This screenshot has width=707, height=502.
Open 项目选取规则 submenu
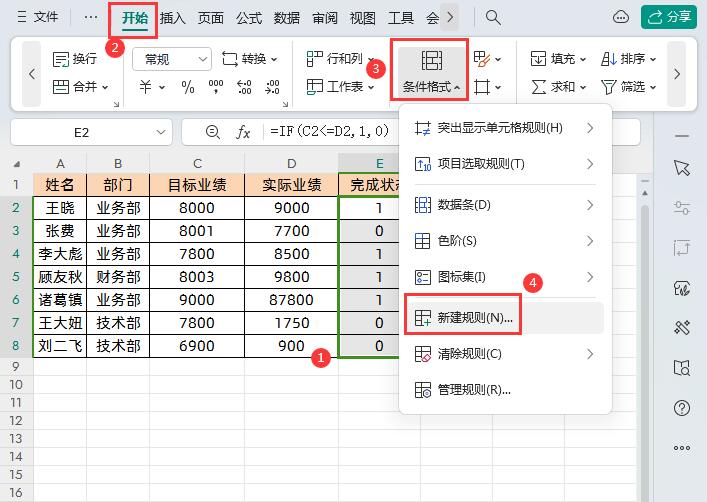(505, 164)
